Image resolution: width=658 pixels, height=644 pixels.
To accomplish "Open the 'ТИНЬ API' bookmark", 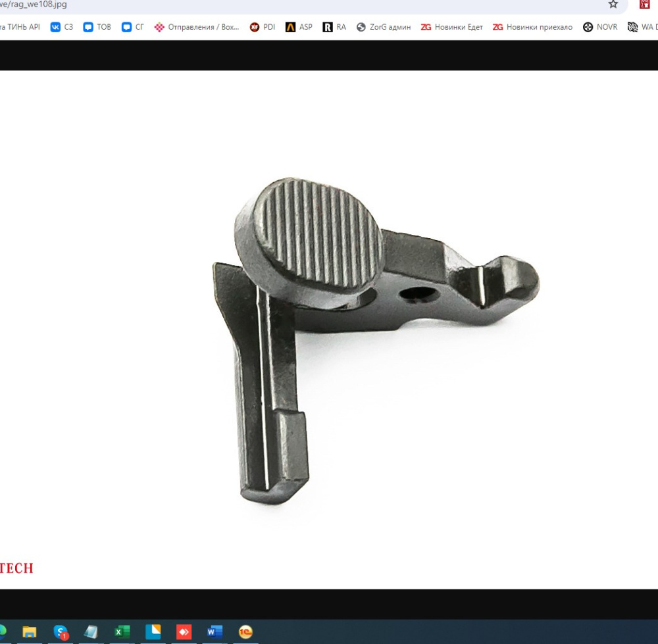I will 20,27.
